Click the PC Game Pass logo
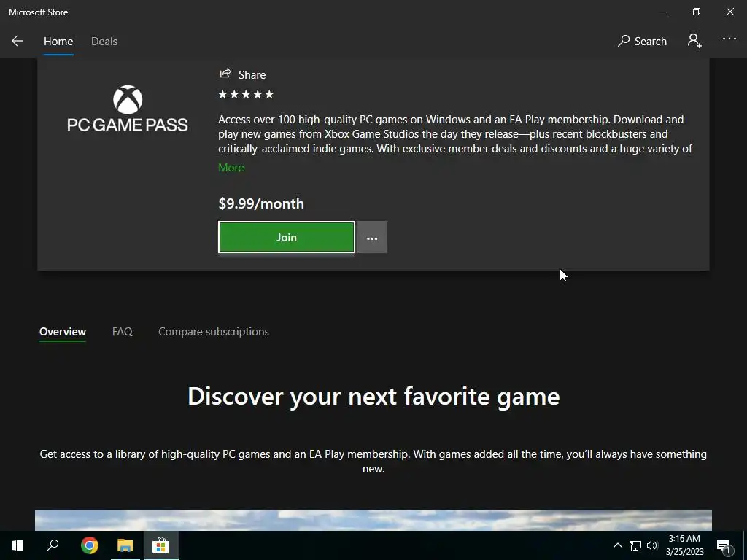The width and height of the screenshot is (747, 560). coord(128,109)
